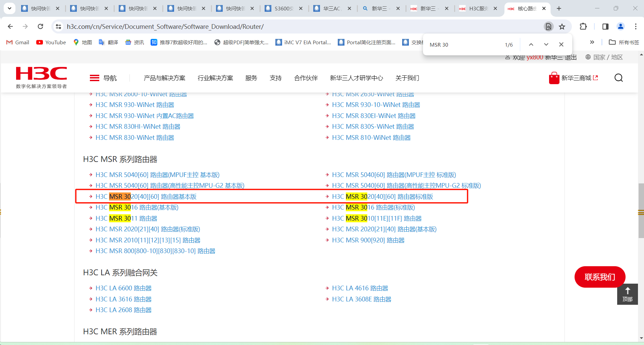Open the iMC V7 EIA Portal bookmark
The height and width of the screenshot is (345, 644).
pyautogui.click(x=303, y=42)
